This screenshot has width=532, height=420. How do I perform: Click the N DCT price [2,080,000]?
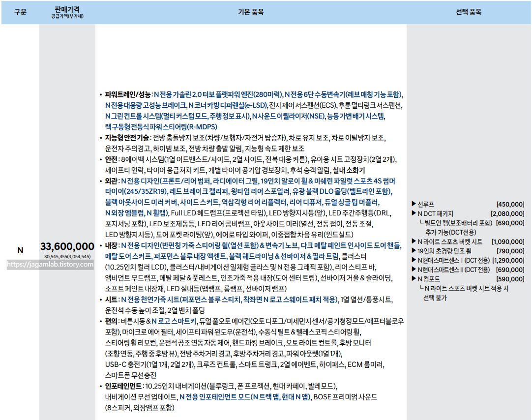[507, 214]
